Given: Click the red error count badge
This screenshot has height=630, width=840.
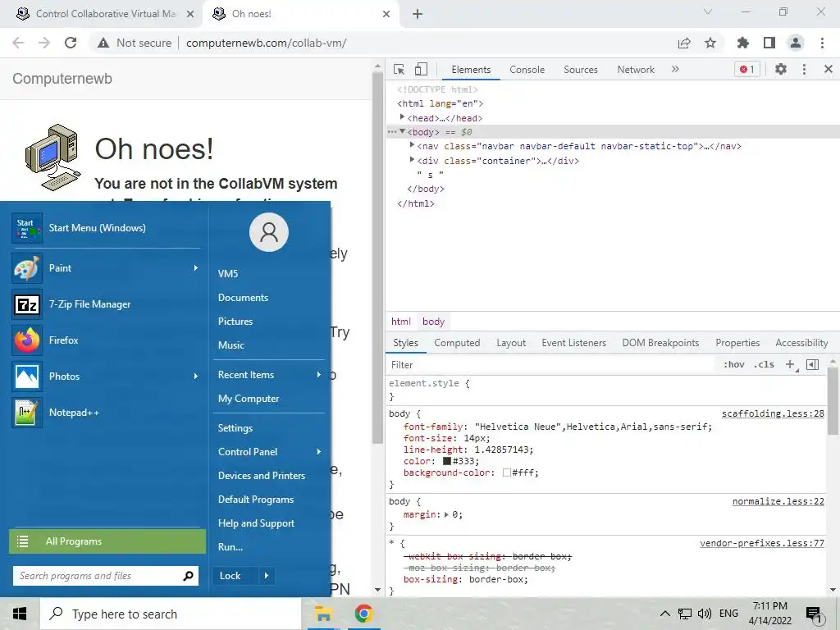Looking at the screenshot, I should coord(746,69).
